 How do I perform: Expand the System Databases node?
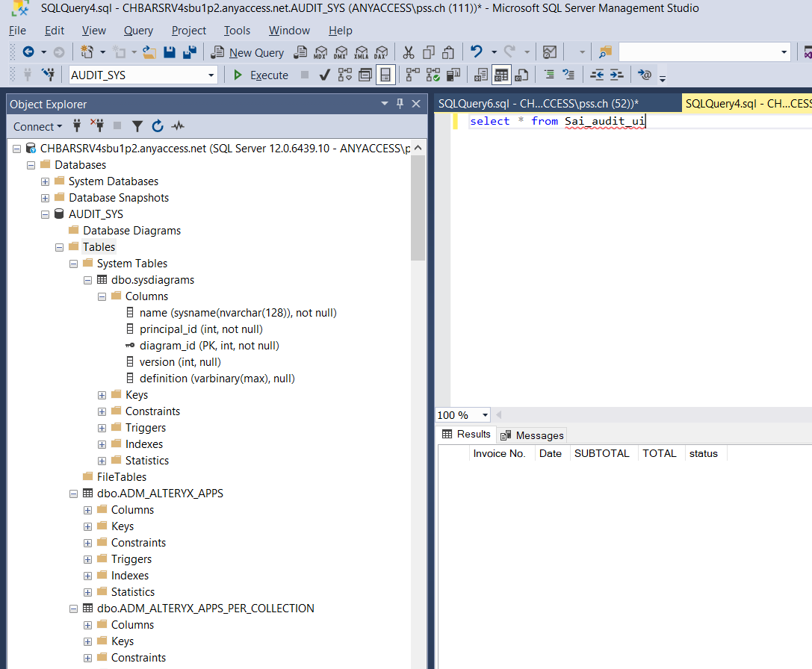coord(45,181)
